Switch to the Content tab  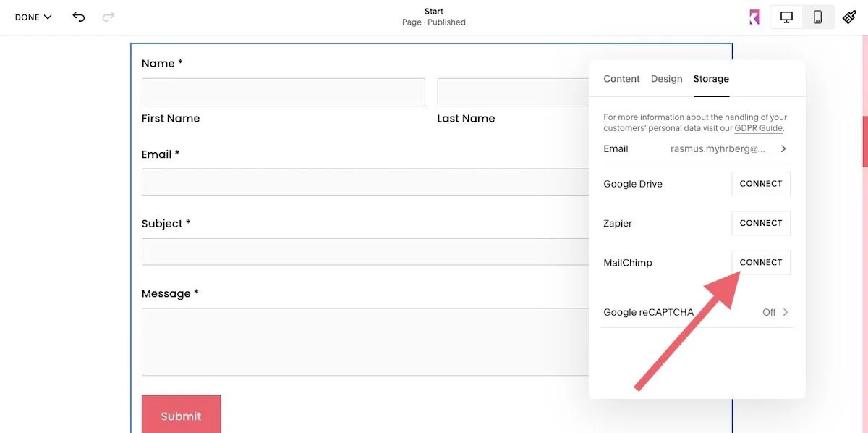pyautogui.click(x=621, y=78)
